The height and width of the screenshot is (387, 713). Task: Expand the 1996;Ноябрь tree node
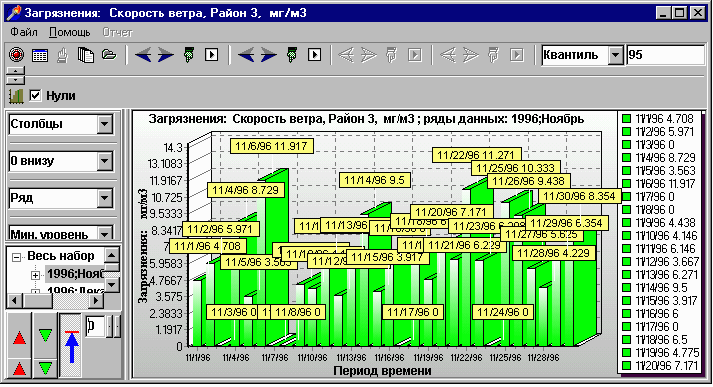(35, 275)
